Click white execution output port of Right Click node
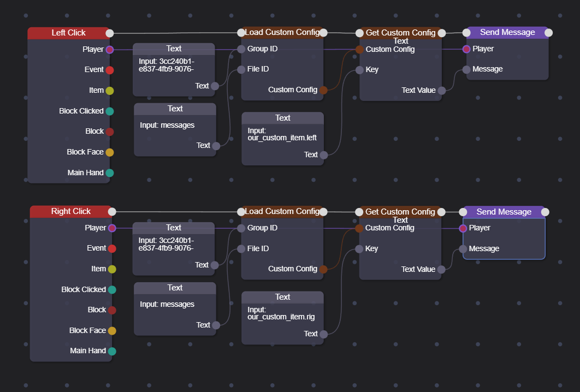Viewport: 580px width, 392px height. point(112,212)
